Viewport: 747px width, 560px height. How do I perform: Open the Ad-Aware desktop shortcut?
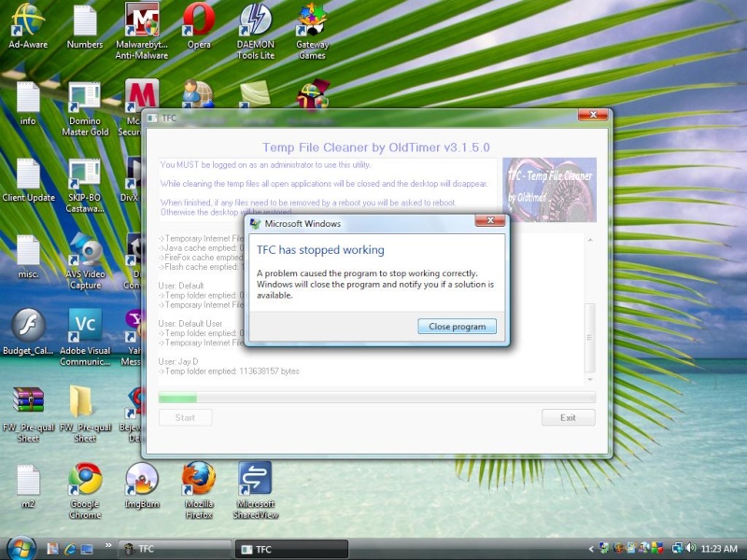(28, 26)
